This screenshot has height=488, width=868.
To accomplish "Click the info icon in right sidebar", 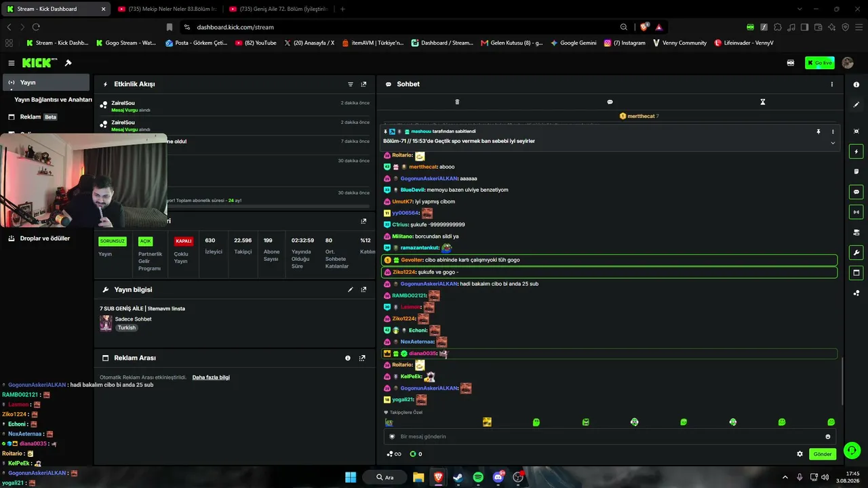I will (x=856, y=84).
